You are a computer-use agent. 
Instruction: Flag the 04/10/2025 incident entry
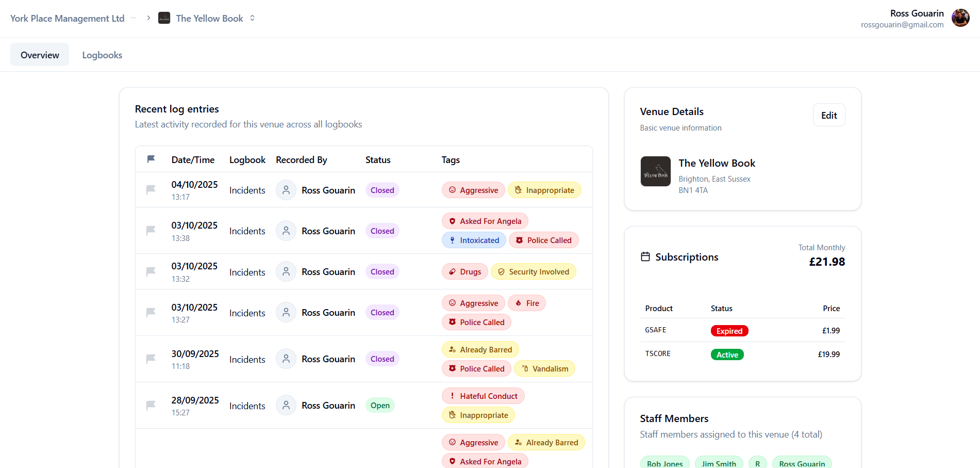151,189
